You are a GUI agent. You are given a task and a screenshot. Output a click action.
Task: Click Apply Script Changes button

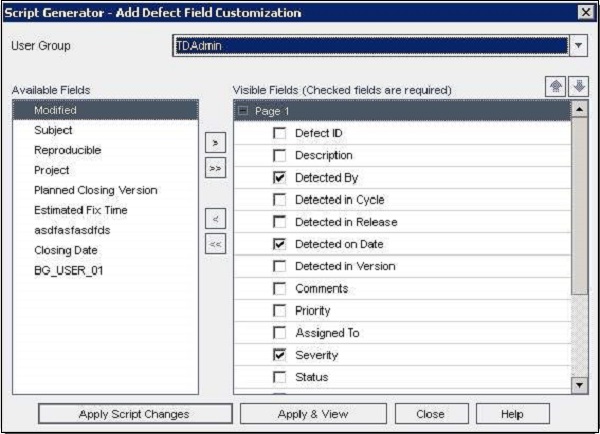click(x=134, y=413)
